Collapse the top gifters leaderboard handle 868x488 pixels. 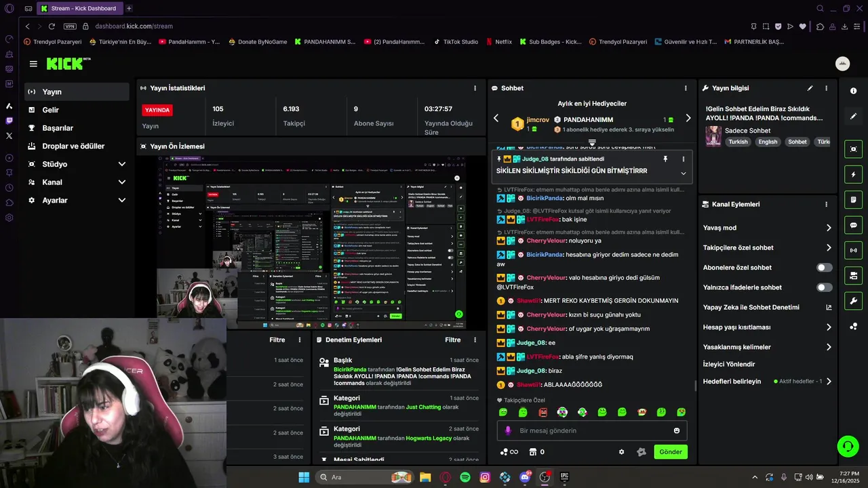tap(592, 142)
